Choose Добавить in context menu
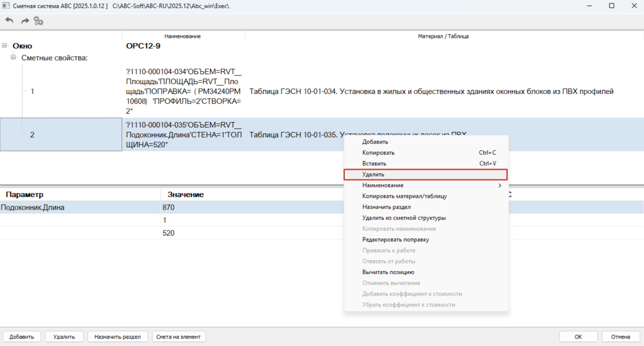644x346 pixels. [x=426, y=142]
